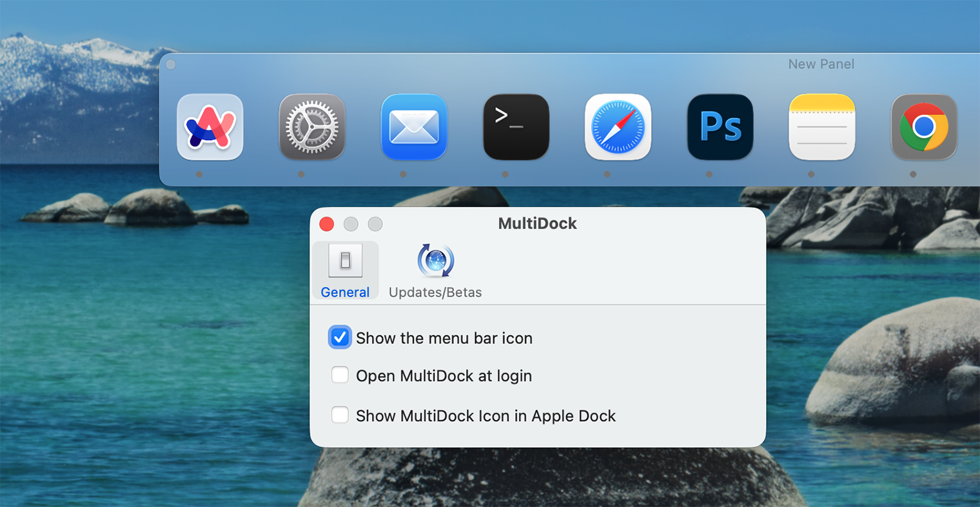
Task: Click the running indicator under Chrome
Action: click(x=912, y=174)
